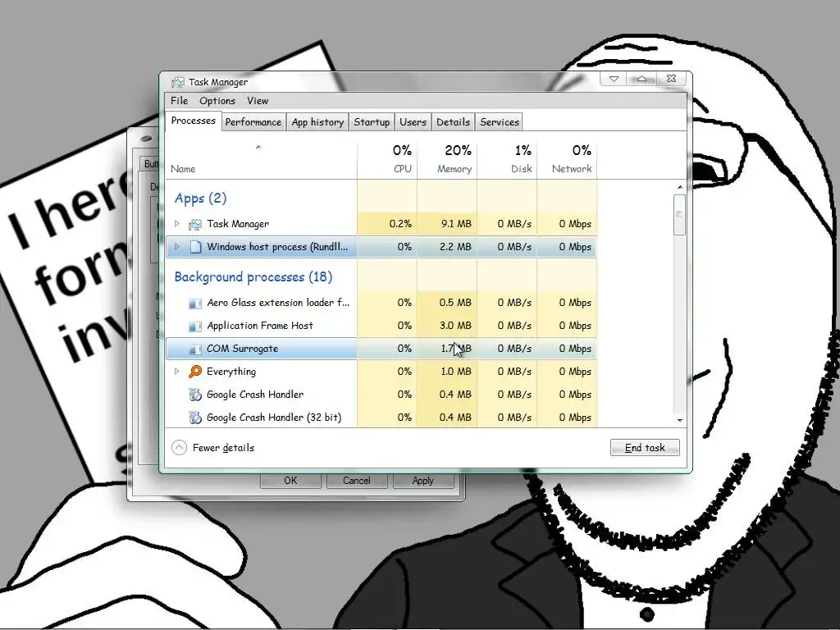Image resolution: width=840 pixels, height=630 pixels.
Task: Click the Google Crash Handler (32 bit) icon
Action: (195, 418)
